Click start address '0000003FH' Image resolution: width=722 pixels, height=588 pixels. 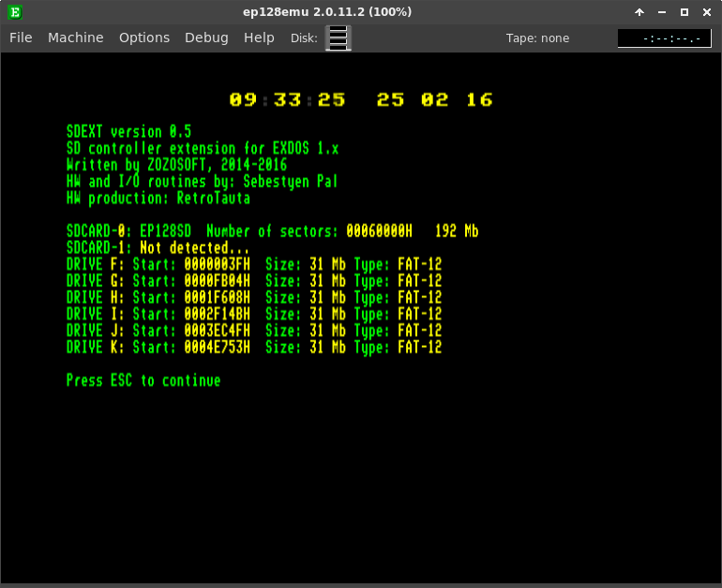(x=218, y=264)
